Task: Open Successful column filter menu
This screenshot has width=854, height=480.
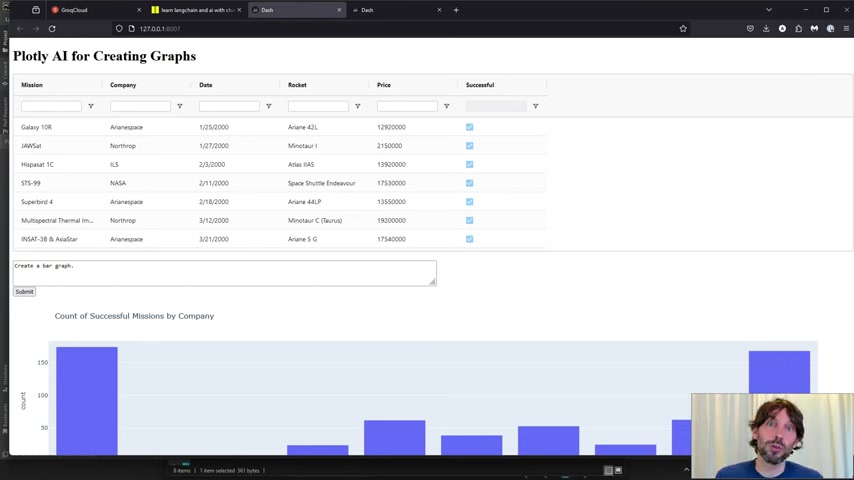Action: click(x=535, y=106)
